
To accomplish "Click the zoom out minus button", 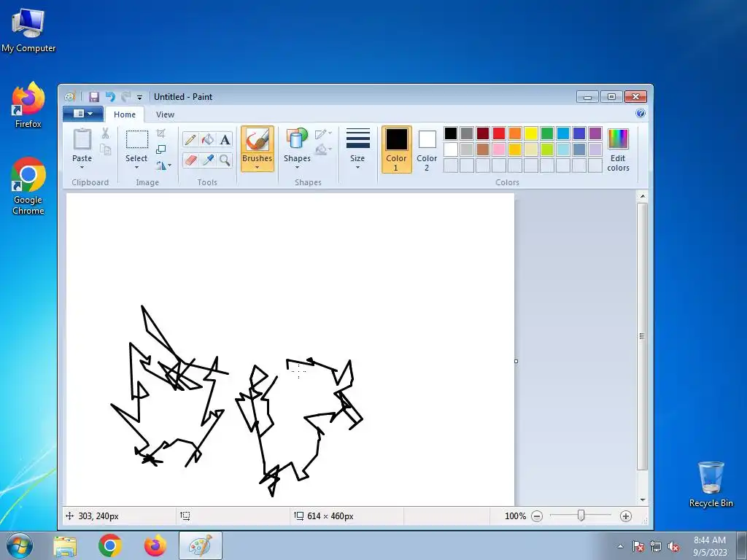I will click(537, 516).
